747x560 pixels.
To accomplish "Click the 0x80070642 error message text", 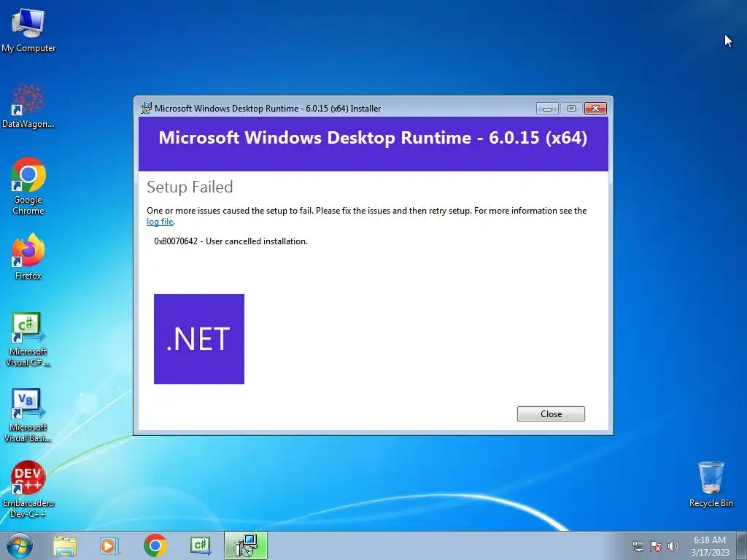I will coord(231,241).
